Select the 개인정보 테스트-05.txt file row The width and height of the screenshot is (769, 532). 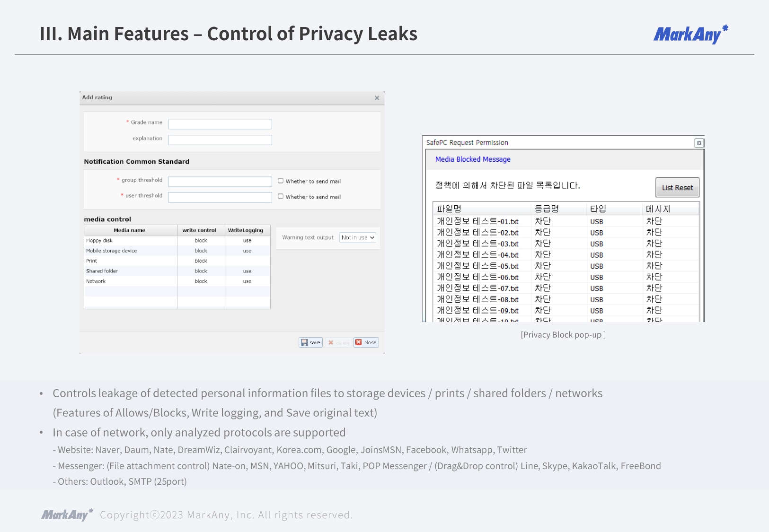[477, 266]
